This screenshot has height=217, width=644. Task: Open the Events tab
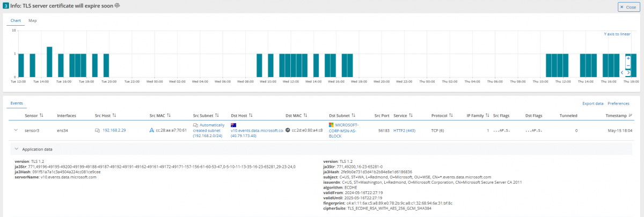coord(16,103)
